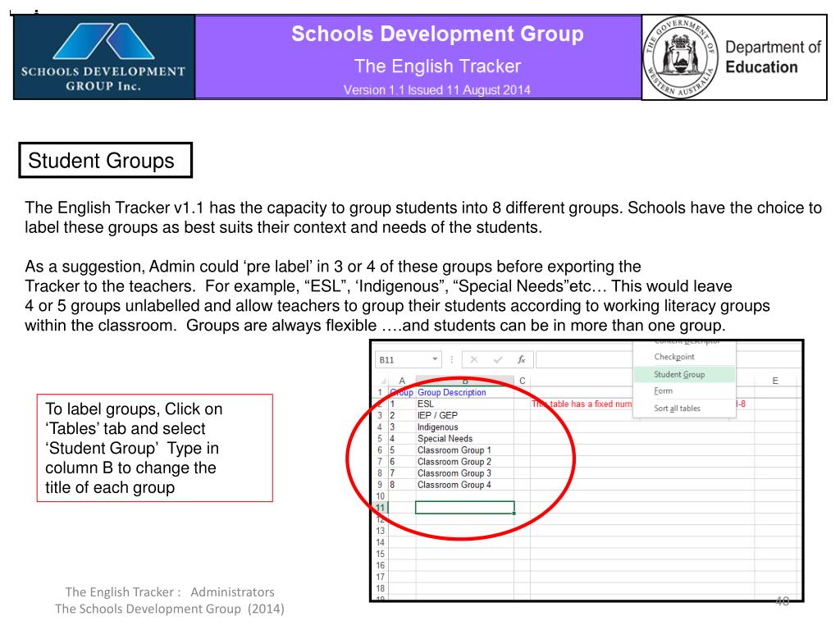This screenshot has height=630, width=840.
Task: Click the Department of Education text
Action: tap(773, 57)
